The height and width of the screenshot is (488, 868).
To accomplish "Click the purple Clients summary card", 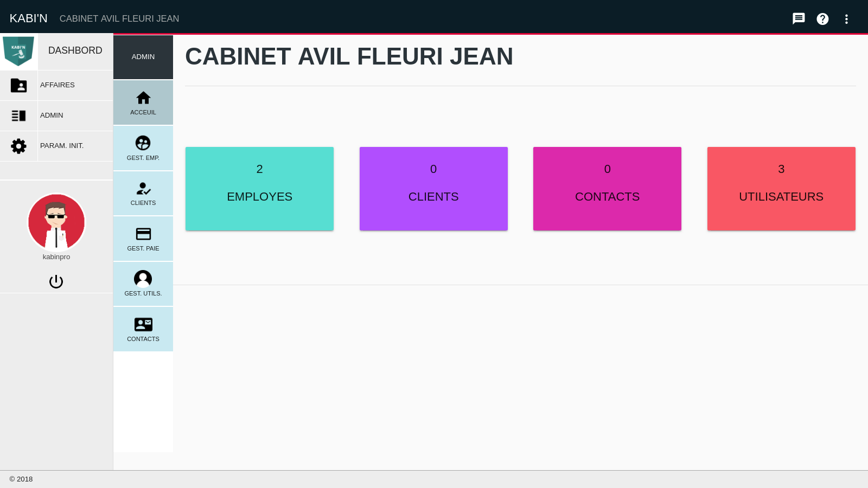I will [433, 189].
